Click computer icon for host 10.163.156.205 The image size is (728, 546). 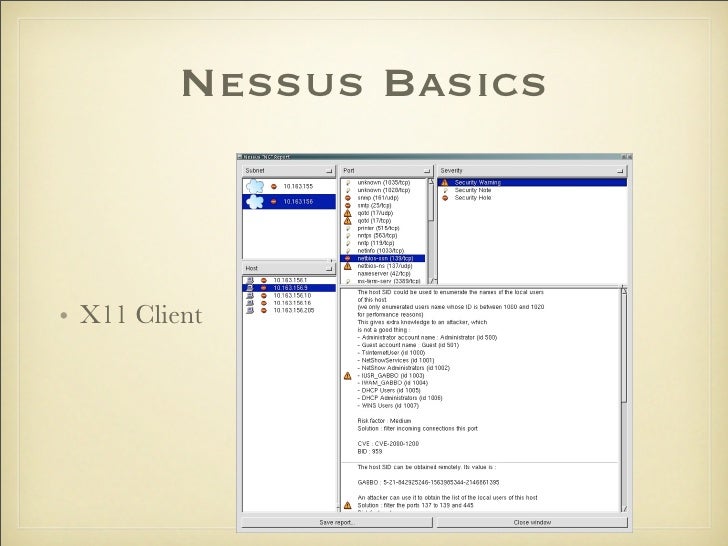[250, 310]
